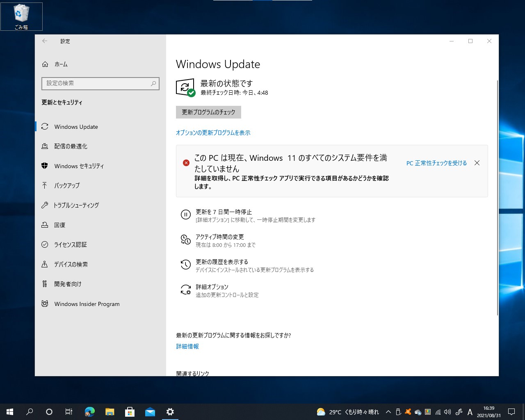The width and height of the screenshot is (525, 420).
Task: Open the Windows Start menu
Action: tap(10, 412)
